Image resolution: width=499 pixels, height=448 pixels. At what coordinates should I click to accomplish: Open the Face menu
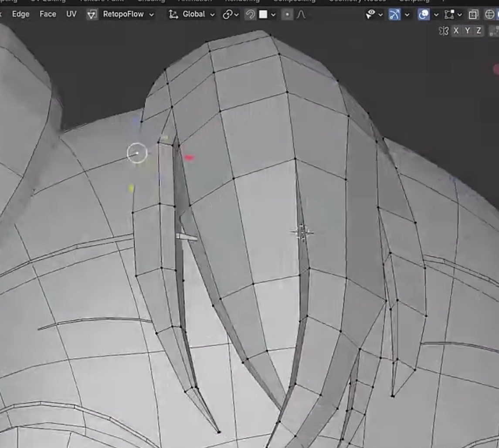pyautogui.click(x=48, y=14)
